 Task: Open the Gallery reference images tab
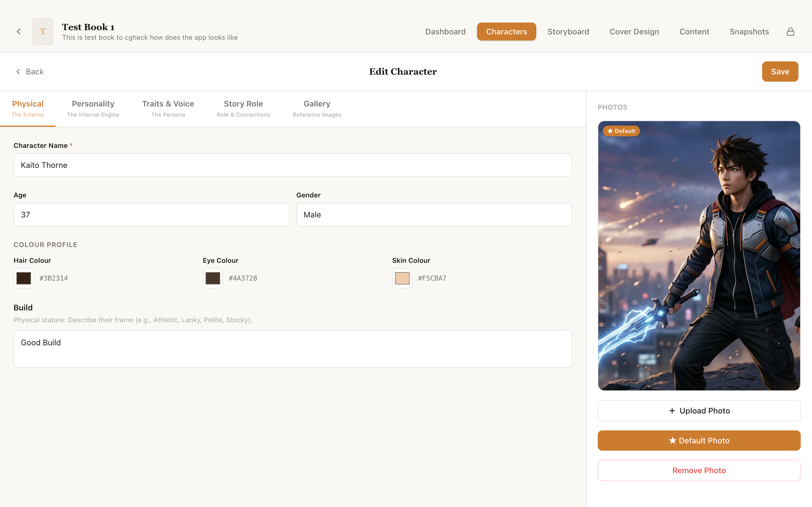click(317, 109)
